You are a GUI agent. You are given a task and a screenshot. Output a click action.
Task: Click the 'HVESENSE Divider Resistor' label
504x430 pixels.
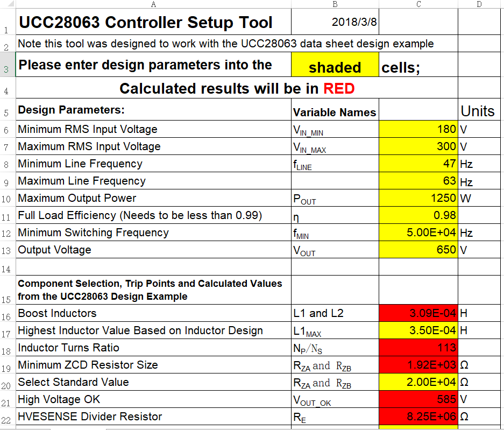(90, 417)
